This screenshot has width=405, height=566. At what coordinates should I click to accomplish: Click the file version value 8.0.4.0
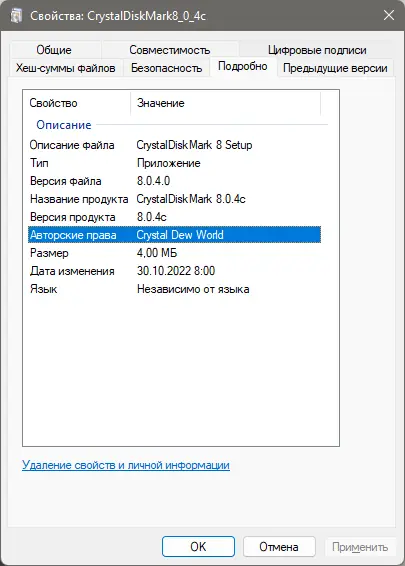153,181
